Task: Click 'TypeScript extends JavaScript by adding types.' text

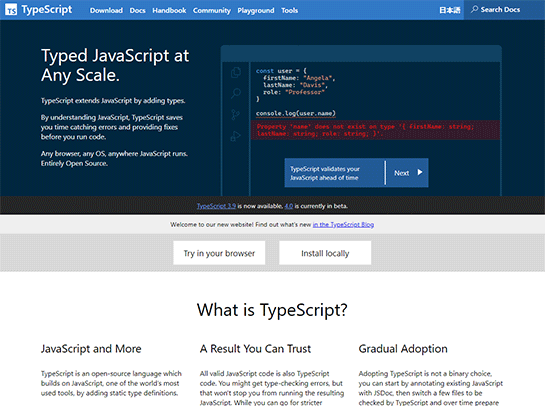Action: click(x=113, y=101)
